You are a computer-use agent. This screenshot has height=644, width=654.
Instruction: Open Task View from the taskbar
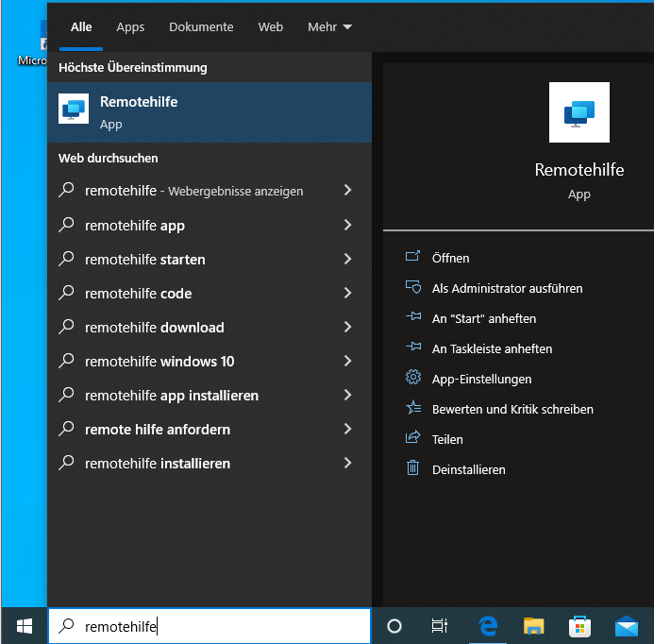pos(440,625)
